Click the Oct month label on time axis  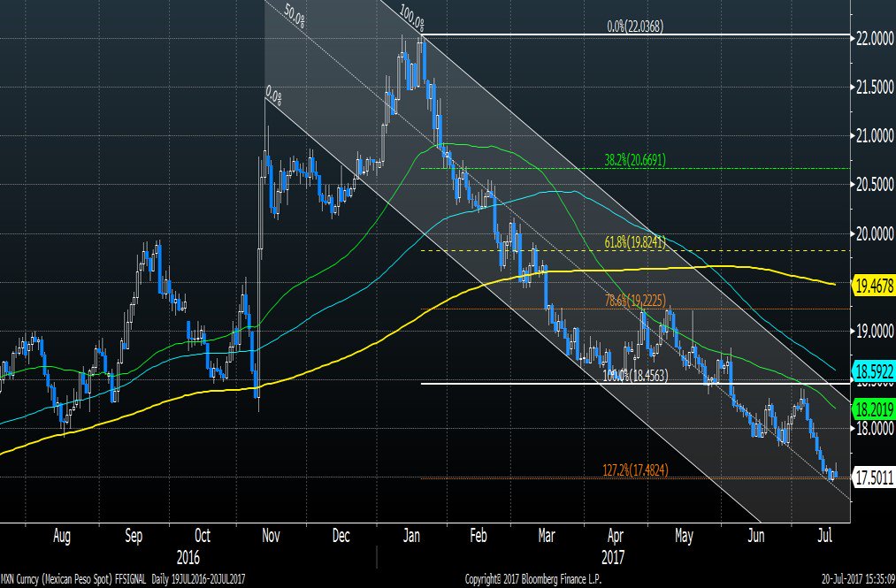203,536
